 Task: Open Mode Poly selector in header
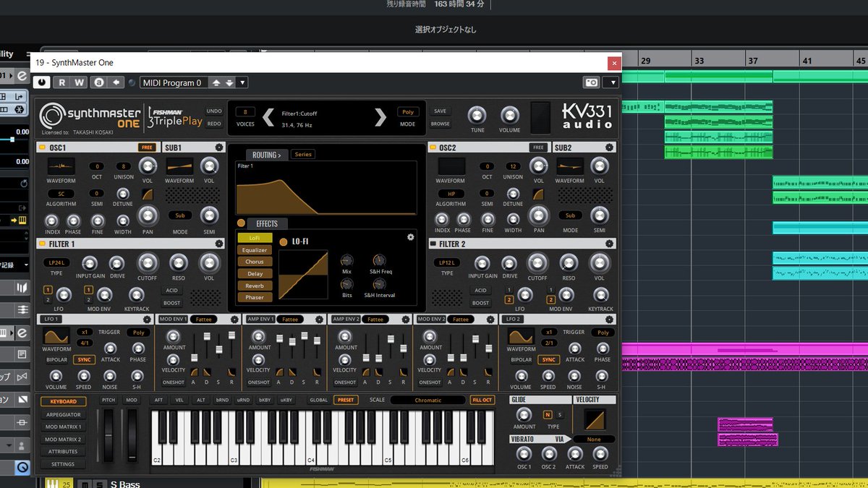(407, 112)
